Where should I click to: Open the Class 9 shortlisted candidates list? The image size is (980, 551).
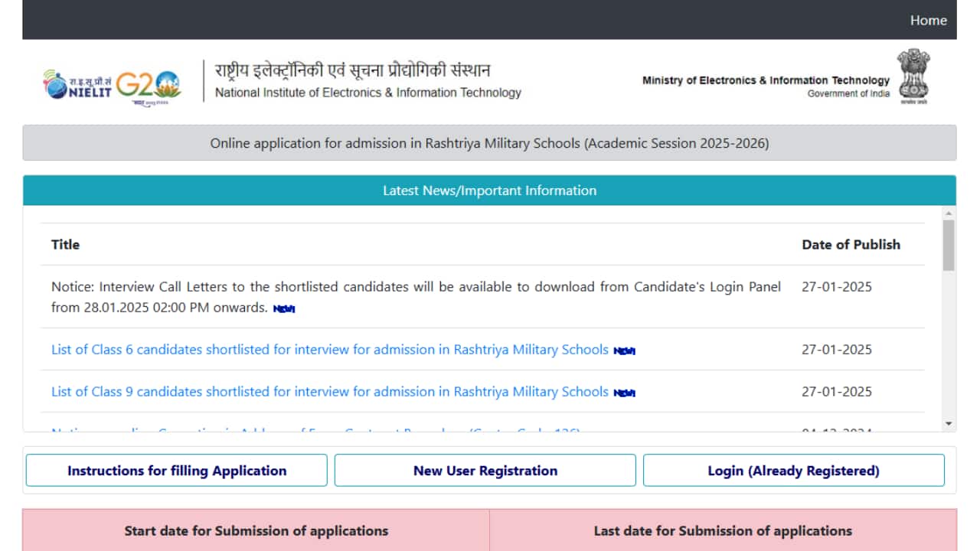coord(329,392)
